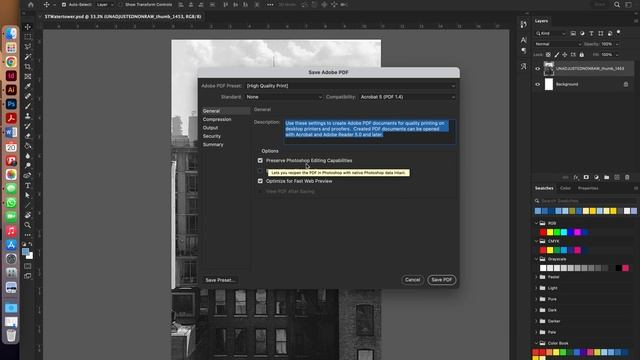Image resolution: width=640 pixels, height=360 pixels.
Task: Select Output in PDF dialog sidebar
Action: [210, 128]
